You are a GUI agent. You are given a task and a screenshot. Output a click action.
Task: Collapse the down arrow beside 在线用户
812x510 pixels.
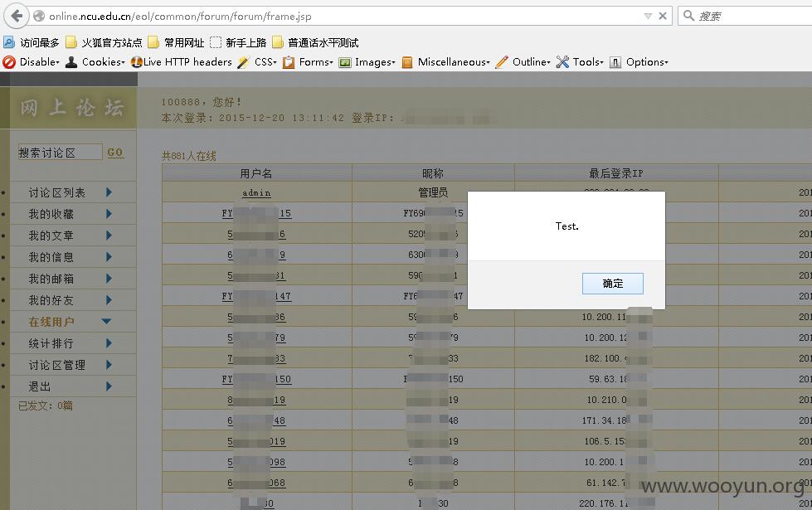(x=107, y=322)
